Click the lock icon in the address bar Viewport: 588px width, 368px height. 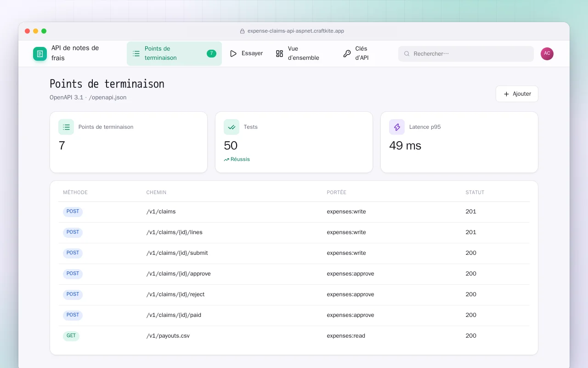click(242, 31)
